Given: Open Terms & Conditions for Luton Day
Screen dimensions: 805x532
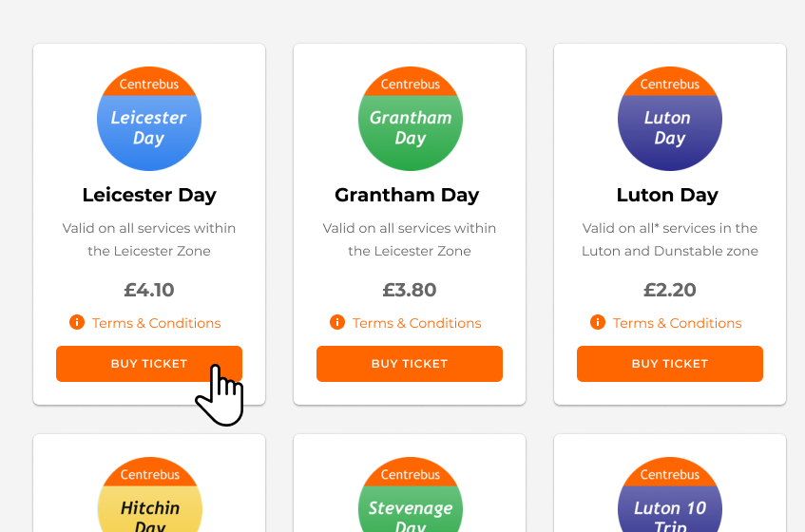Looking at the screenshot, I should (678, 323).
